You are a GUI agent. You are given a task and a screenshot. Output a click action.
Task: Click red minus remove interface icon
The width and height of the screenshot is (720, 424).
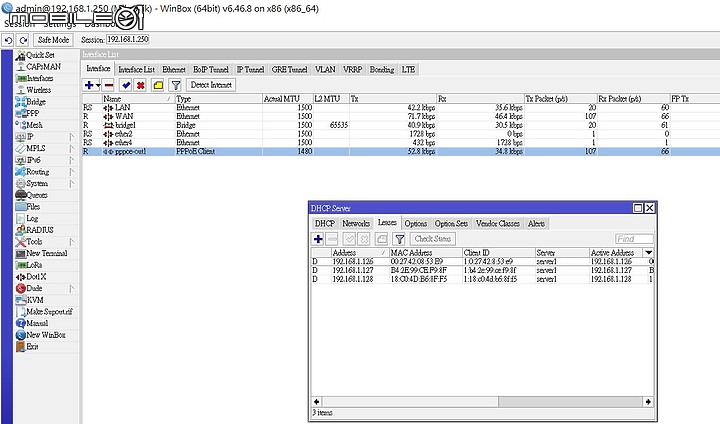(109, 85)
